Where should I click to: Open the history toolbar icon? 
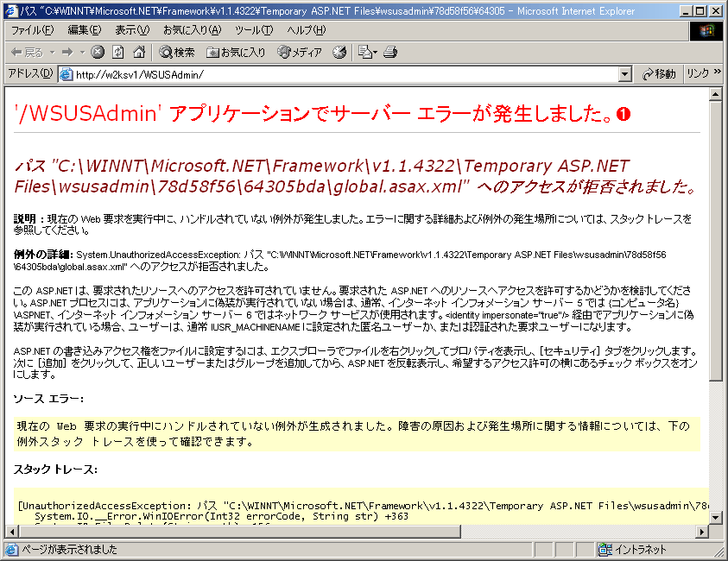339,52
